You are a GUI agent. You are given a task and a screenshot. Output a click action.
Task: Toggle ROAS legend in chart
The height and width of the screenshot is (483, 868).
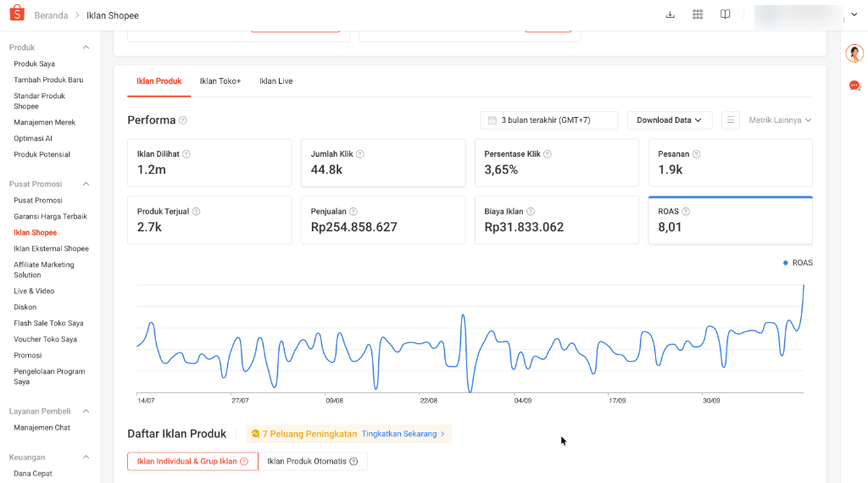point(798,263)
